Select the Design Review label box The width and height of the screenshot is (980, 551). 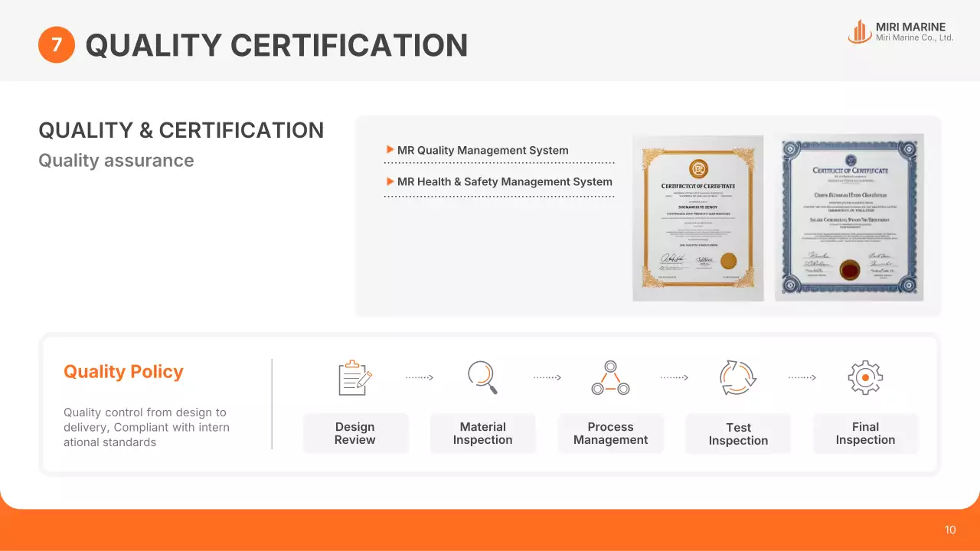pos(355,434)
